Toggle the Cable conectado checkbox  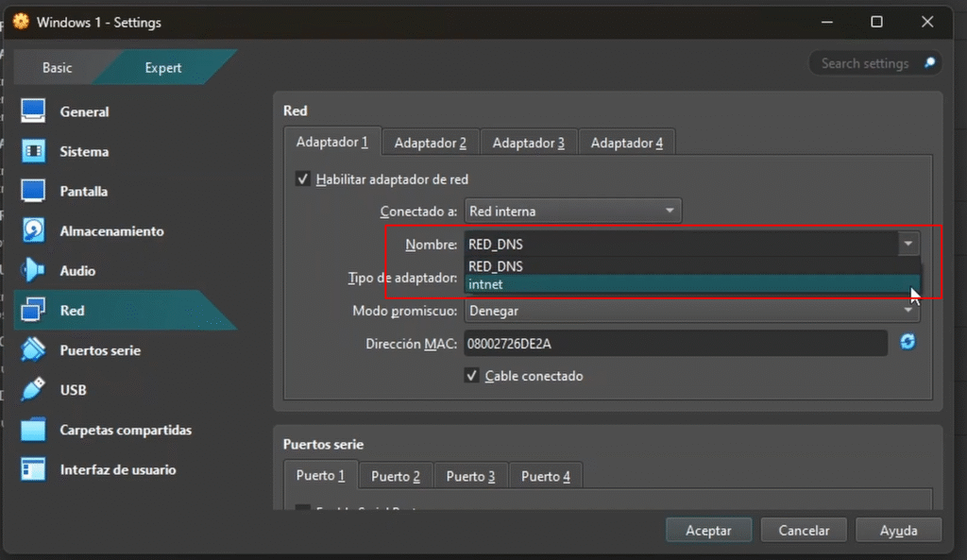pos(472,376)
